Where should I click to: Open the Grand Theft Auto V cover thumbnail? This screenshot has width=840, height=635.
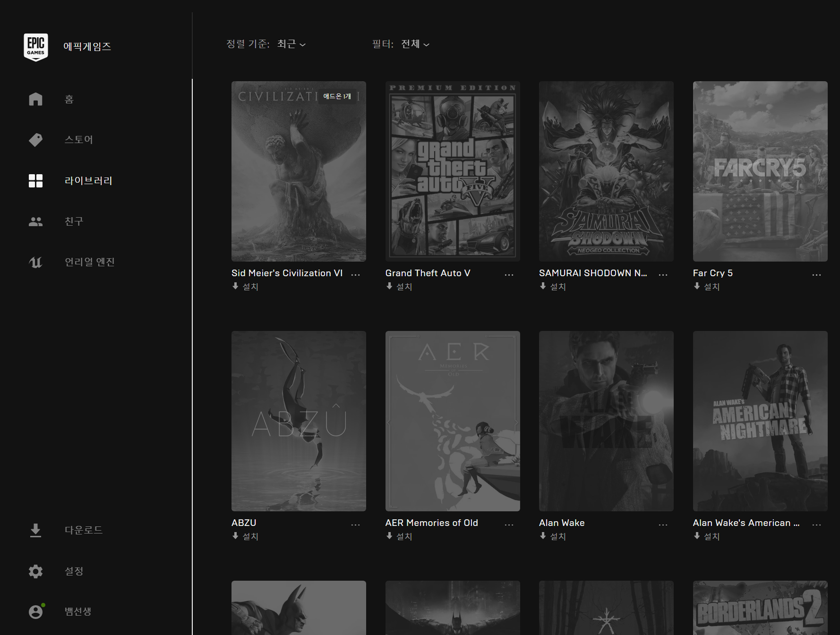click(453, 171)
